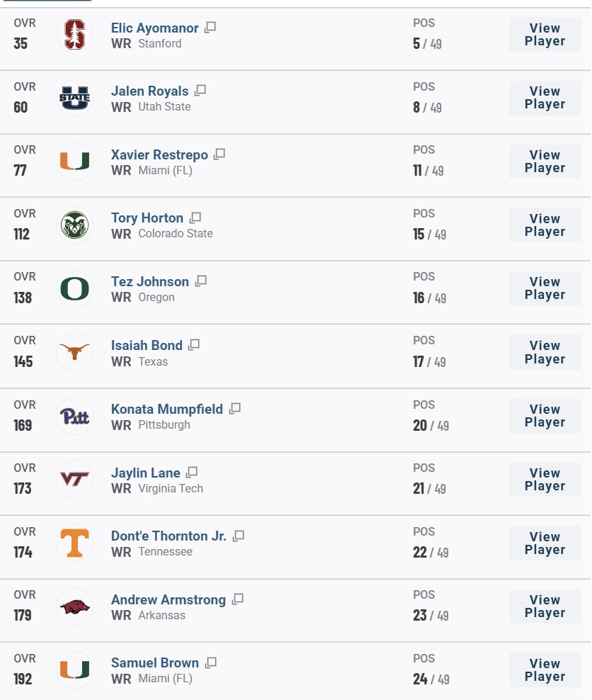Open Dont'e Thornton Jr. name link
This screenshot has height=700, width=592.
click(169, 536)
